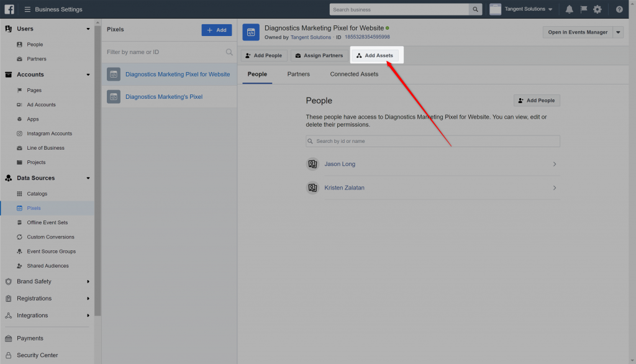Switch to the Connected Assets tab
Image resolution: width=636 pixels, height=364 pixels.
tap(354, 75)
